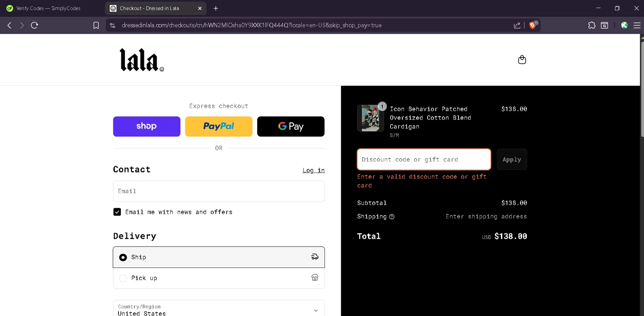Click the store icon in Pick up row
This screenshot has height=316, width=644.
(315, 278)
